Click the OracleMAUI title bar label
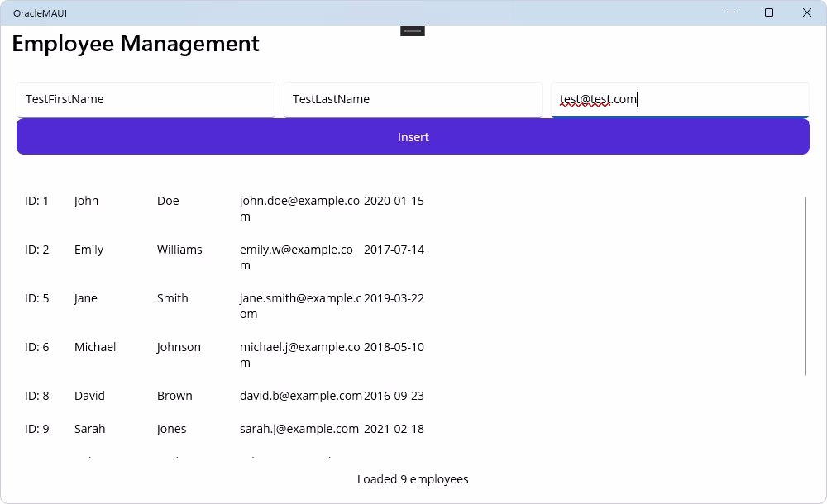The height and width of the screenshot is (504, 827). [x=40, y=12]
